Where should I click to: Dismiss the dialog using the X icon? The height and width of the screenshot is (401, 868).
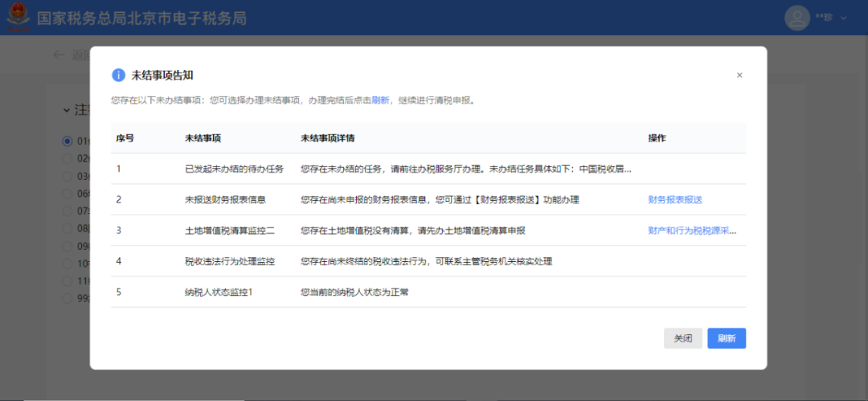pos(739,75)
